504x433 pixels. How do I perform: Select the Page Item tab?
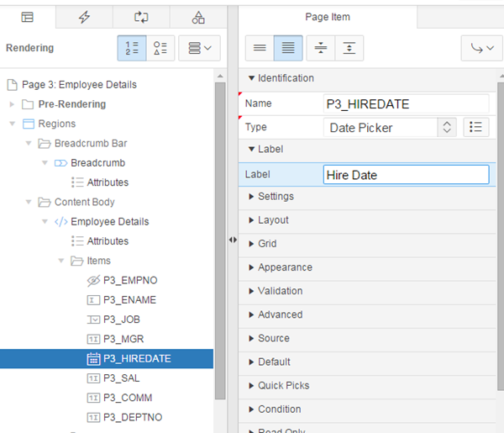328,17
